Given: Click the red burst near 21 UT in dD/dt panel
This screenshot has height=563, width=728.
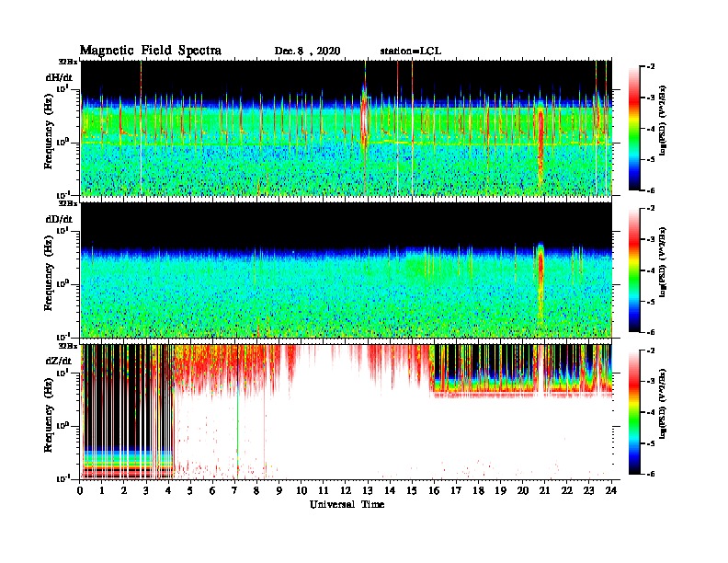Looking at the screenshot, I should point(540,279).
